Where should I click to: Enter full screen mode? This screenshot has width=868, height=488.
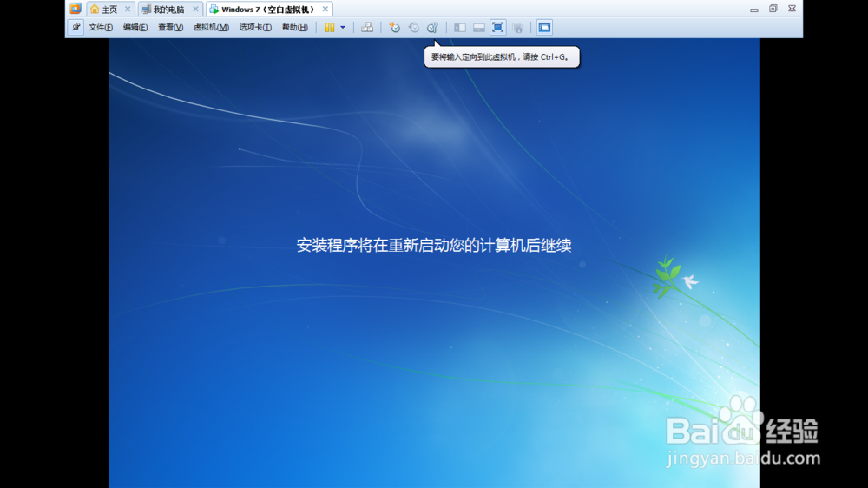(497, 27)
